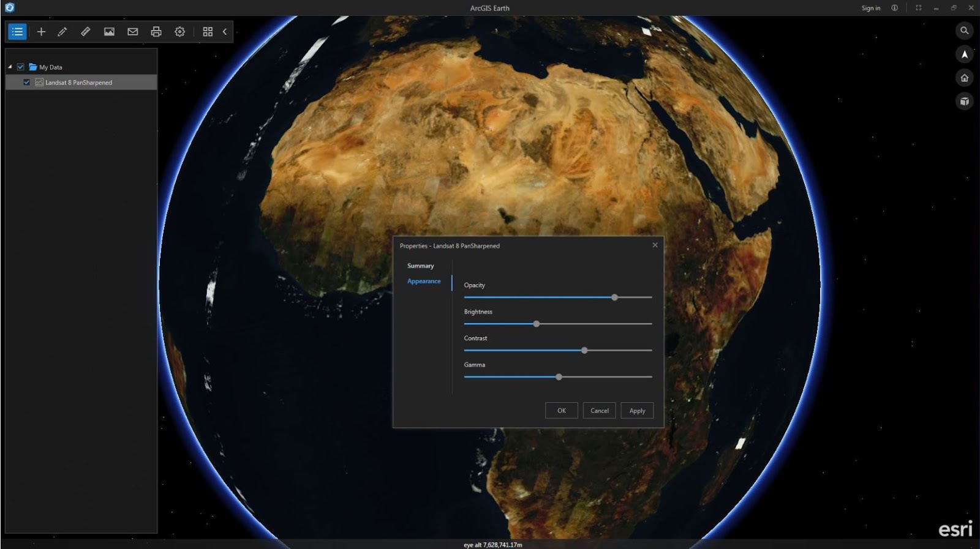Collapse the toolbar with left chevron
Screen dimensions: 980x549
[225, 32]
